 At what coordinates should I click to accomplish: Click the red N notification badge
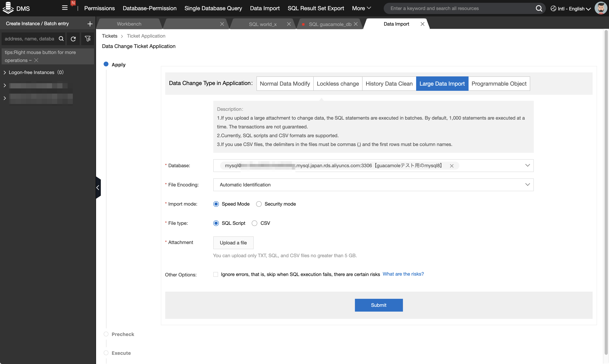73,3
